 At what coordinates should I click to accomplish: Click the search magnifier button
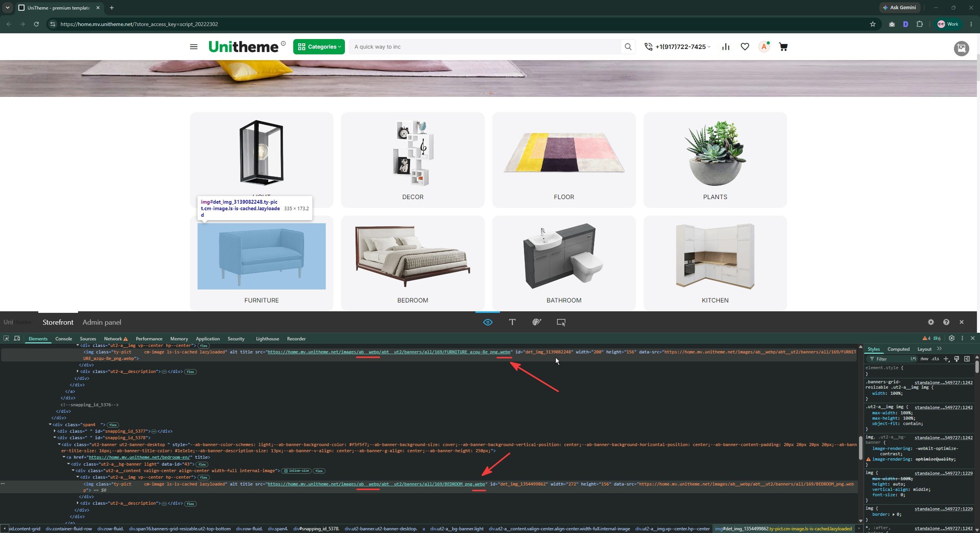(628, 47)
